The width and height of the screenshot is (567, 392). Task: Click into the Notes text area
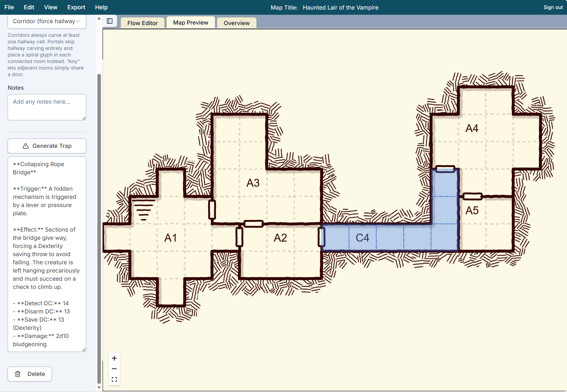tap(47, 107)
